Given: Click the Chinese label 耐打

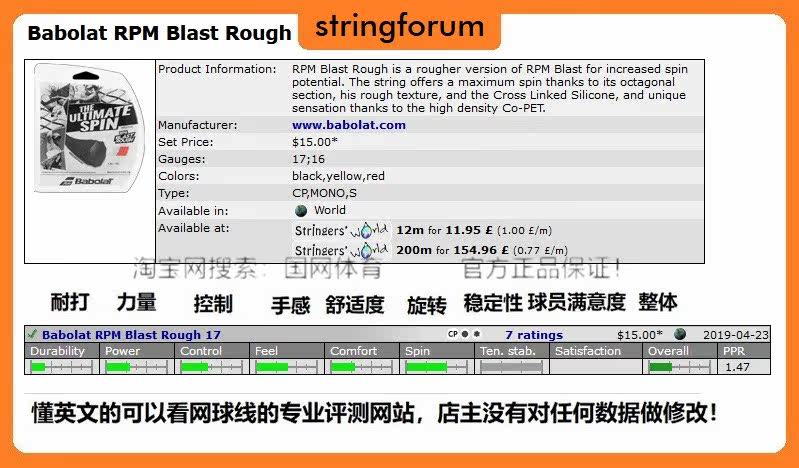Looking at the screenshot, I should point(70,302).
